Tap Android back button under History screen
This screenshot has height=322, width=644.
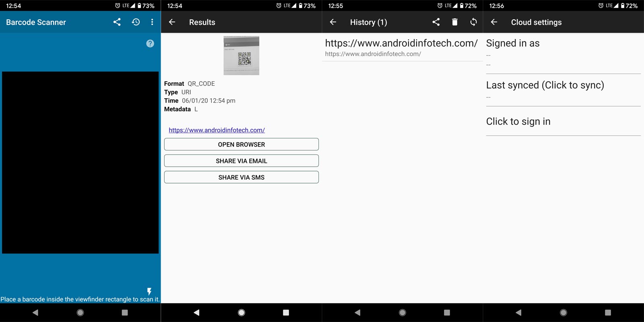click(x=357, y=312)
